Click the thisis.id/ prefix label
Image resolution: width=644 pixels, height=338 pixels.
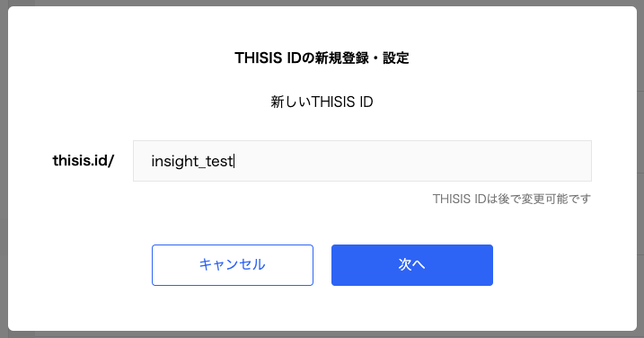84,160
